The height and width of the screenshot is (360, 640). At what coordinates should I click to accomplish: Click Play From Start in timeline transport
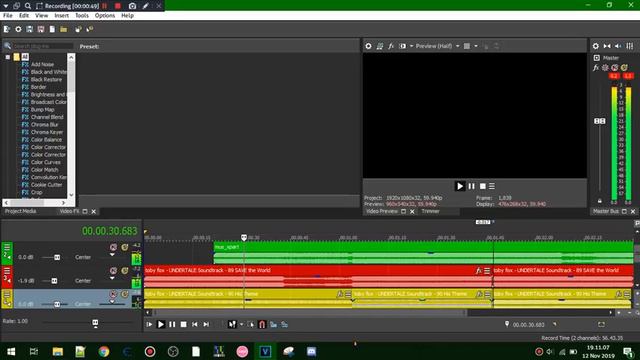(x=149, y=324)
